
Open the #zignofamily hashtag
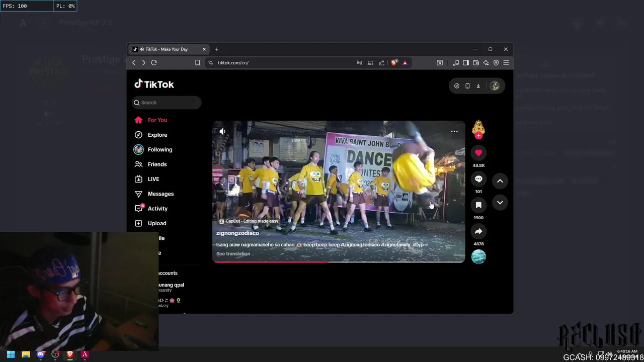(396, 245)
